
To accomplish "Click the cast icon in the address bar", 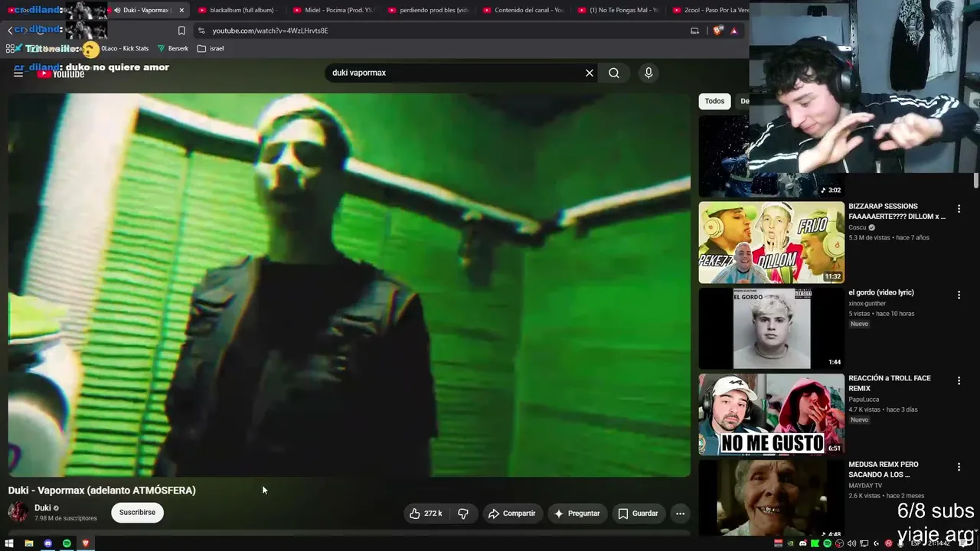I will [694, 31].
